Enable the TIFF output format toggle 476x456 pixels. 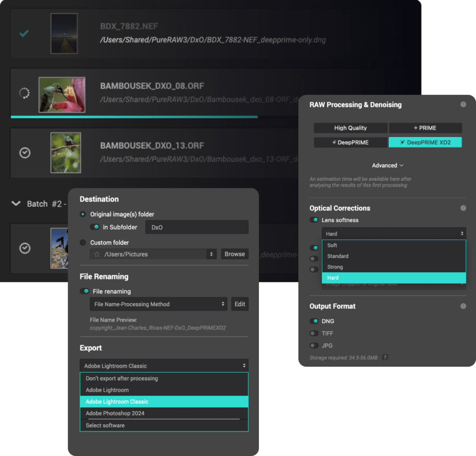coord(315,333)
